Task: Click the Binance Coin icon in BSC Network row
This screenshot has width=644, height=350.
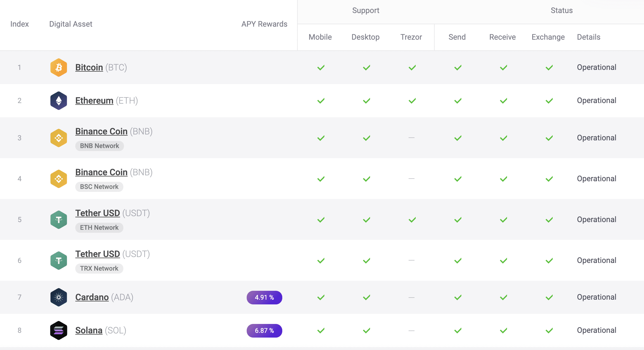Action: (x=59, y=179)
